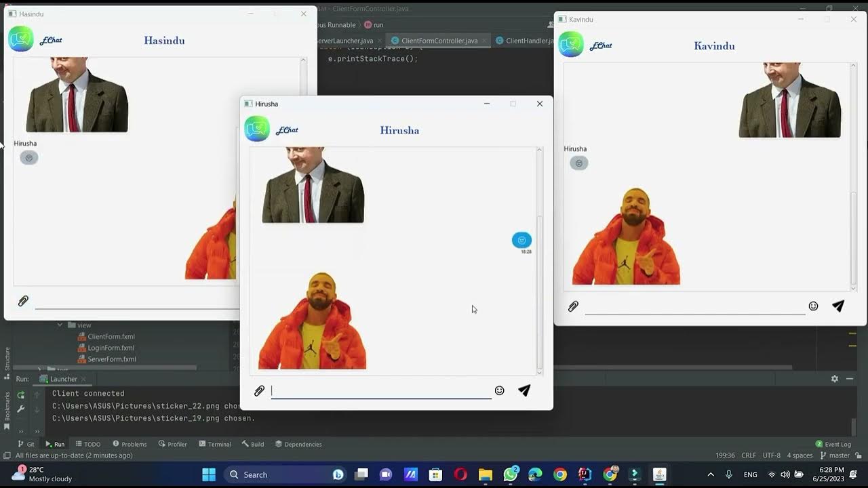
Task: Open the weather widget showing 28°C
Action: tap(42, 474)
